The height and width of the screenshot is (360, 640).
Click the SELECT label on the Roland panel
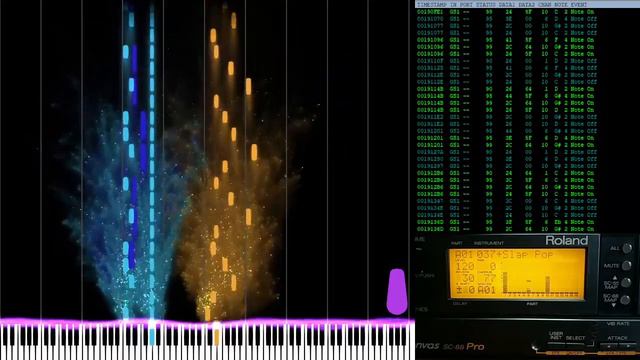pyautogui.click(x=576, y=338)
